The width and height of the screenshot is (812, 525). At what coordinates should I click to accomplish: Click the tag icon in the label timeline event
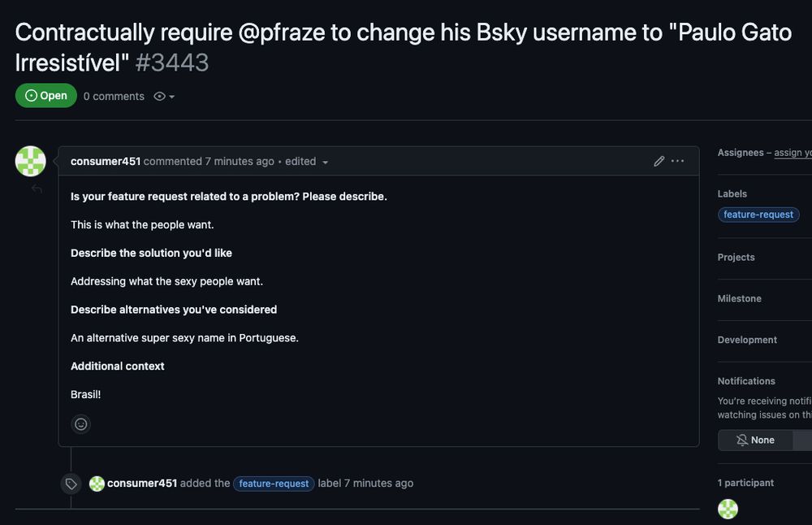[x=71, y=483]
